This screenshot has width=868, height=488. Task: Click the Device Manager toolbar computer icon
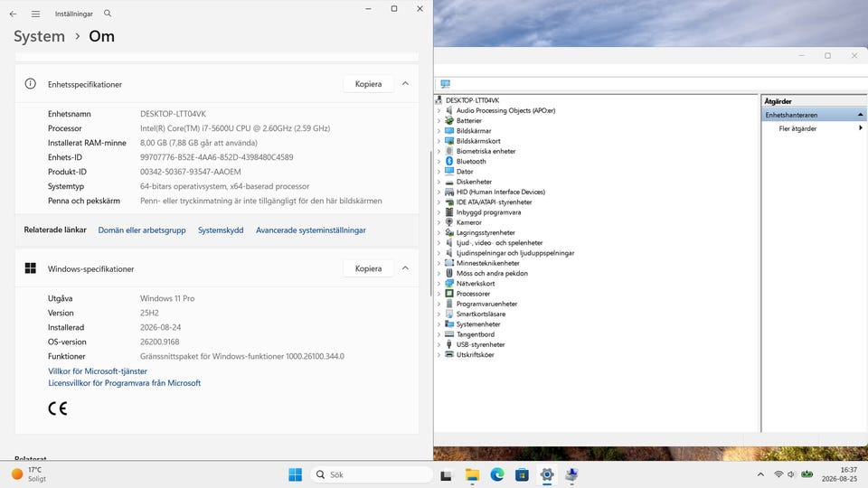(445, 84)
